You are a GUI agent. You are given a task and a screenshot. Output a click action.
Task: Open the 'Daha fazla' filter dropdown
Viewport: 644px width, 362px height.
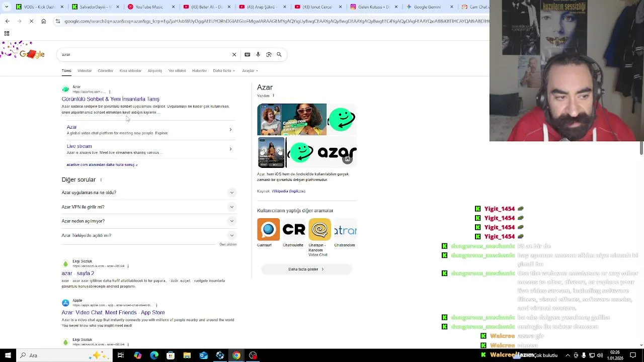224,71
